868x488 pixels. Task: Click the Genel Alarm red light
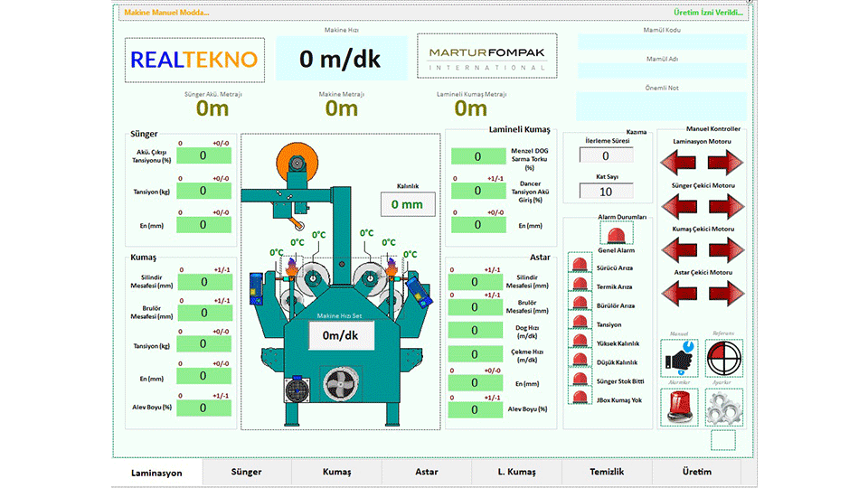pyautogui.click(x=617, y=234)
